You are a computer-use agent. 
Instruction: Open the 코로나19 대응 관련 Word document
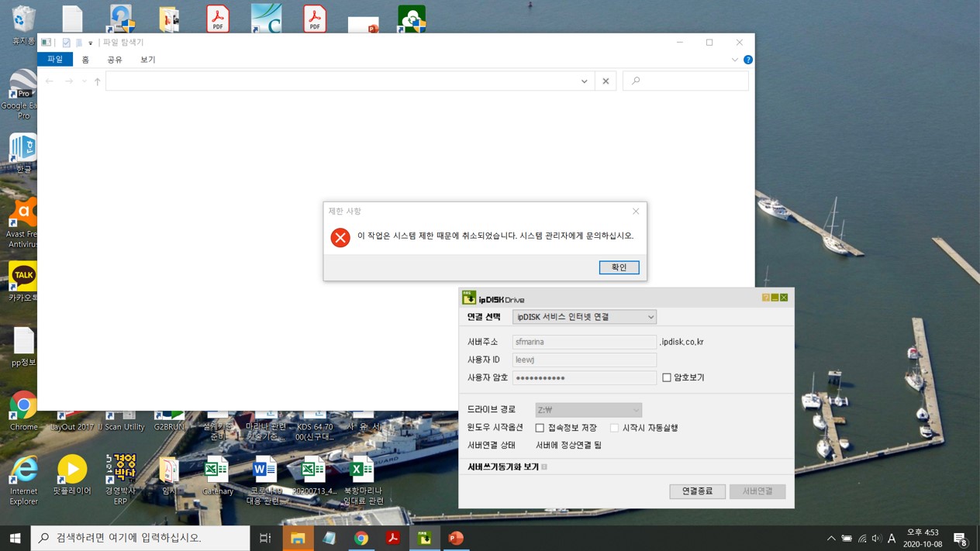265,480
